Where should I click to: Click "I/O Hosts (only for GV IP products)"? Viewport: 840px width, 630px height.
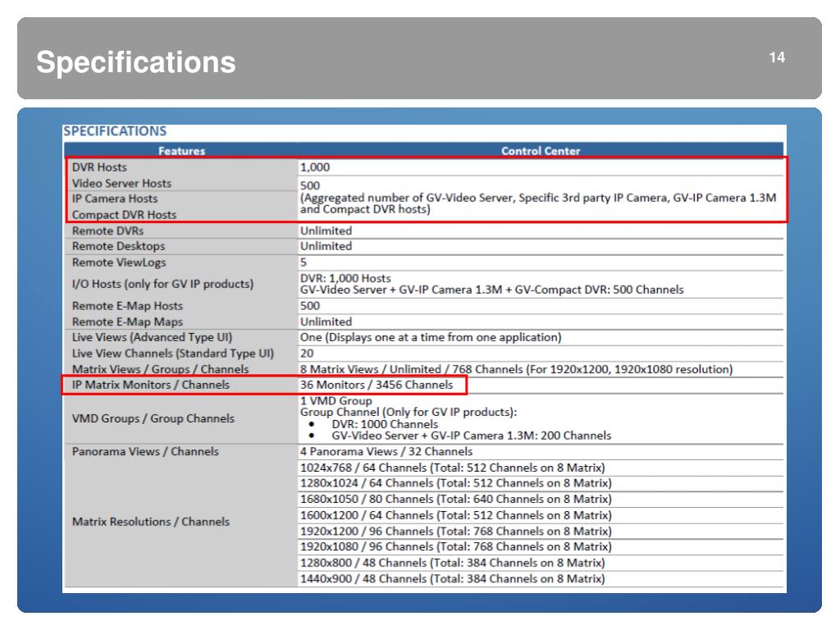163,284
